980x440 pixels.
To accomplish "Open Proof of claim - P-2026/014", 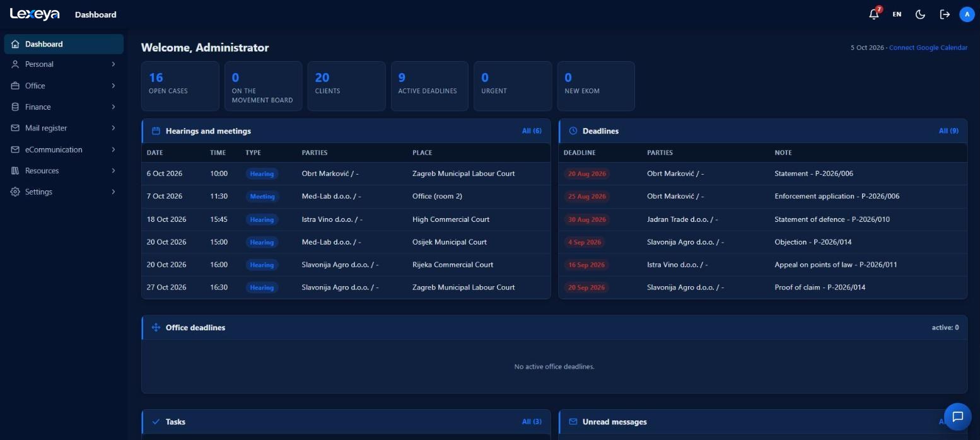I will point(820,287).
